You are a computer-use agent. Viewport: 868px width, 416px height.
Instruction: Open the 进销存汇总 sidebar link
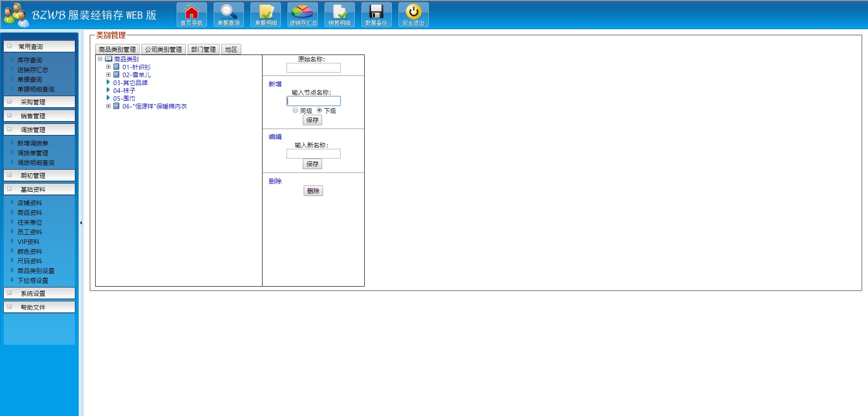[33, 70]
